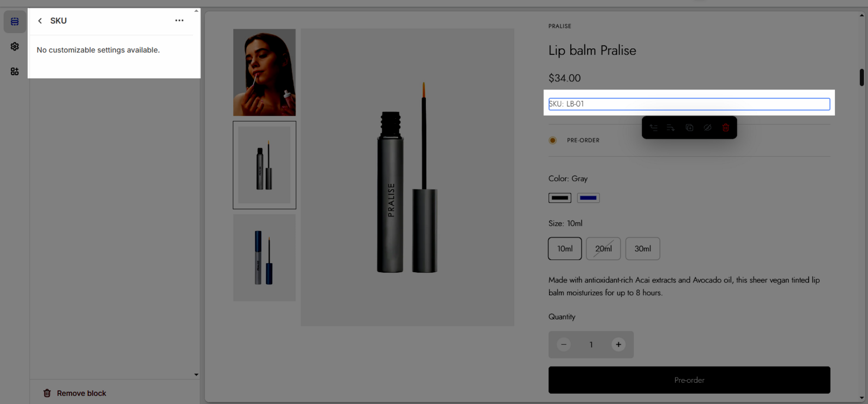This screenshot has width=868, height=404.
Task: Select the gray color swatch
Action: [x=560, y=198]
